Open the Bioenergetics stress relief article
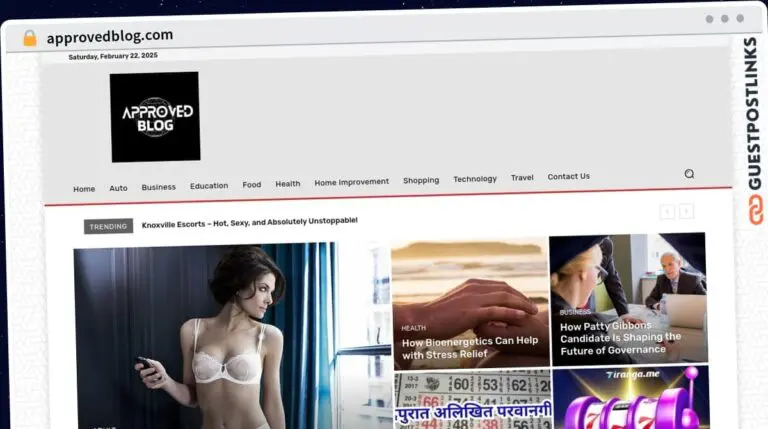This screenshot has height=429, width=768. (469, 348)
